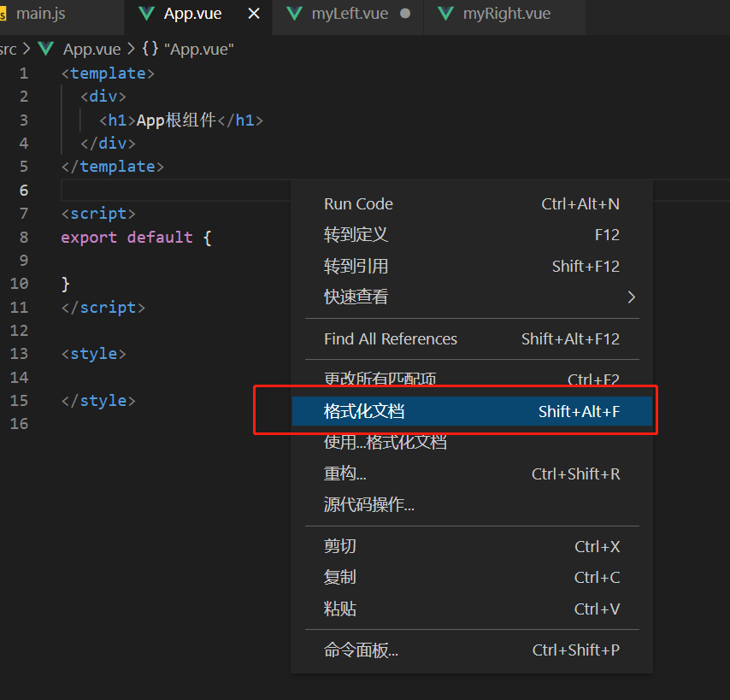The width and height of the screenshot is (730, 700).
Task: Choose Run Code in context menu
Action: 472,204
